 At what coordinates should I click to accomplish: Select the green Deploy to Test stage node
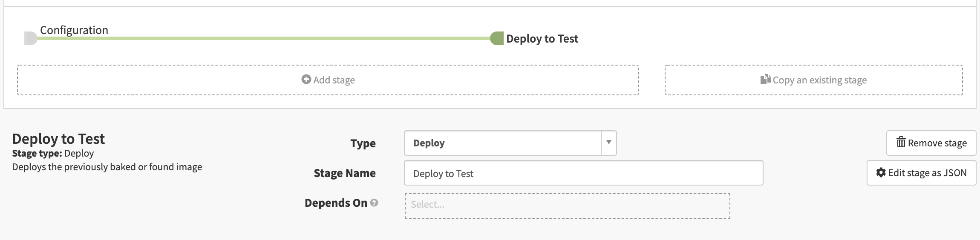tap(497, 38)
